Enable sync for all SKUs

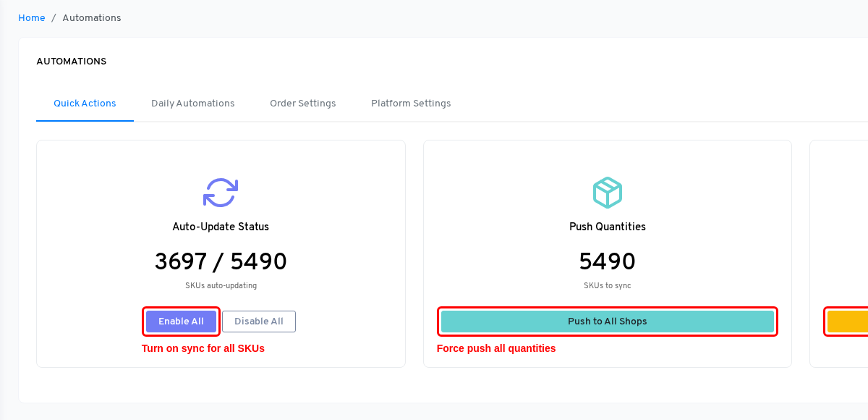(181, 321)
